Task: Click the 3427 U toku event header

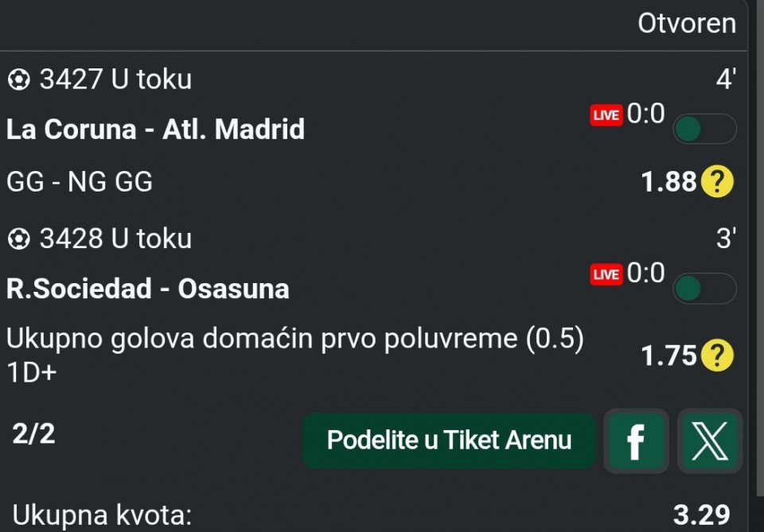Action: [115, 80]
